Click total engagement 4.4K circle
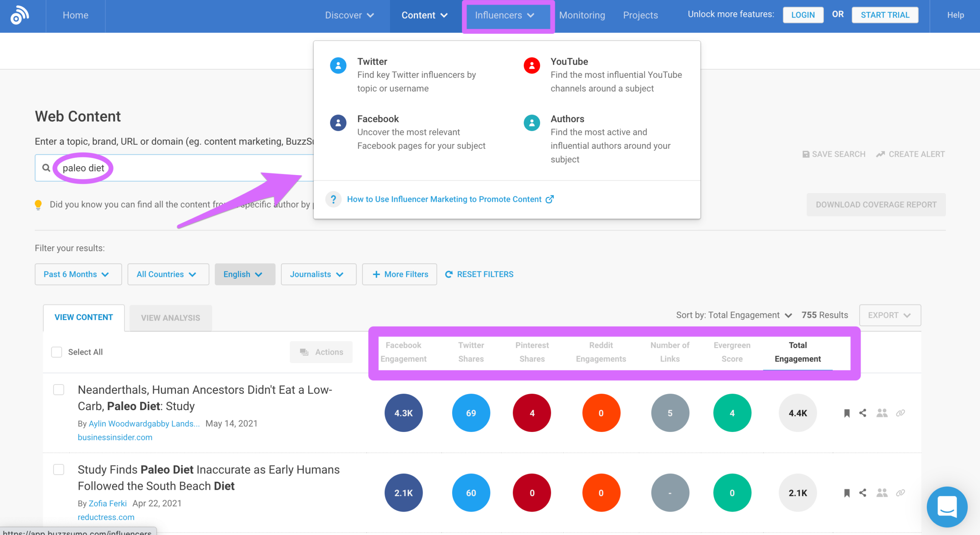The height and width of the screenshot is (535, 980). (798, 413)
